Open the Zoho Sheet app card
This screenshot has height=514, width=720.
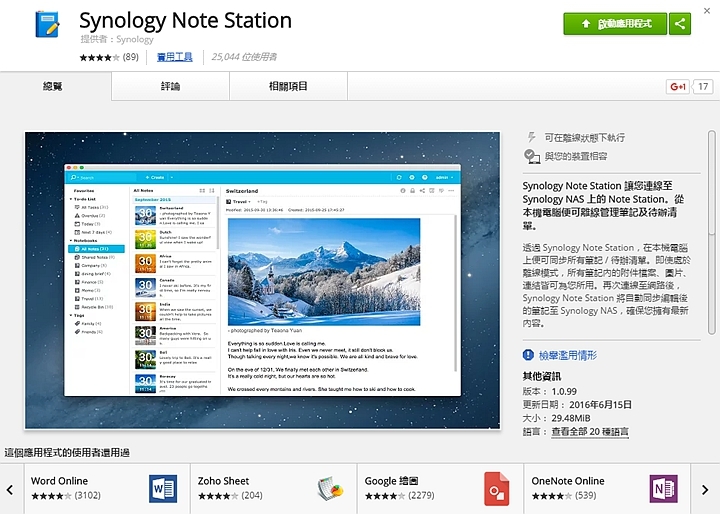click(274, 489)
